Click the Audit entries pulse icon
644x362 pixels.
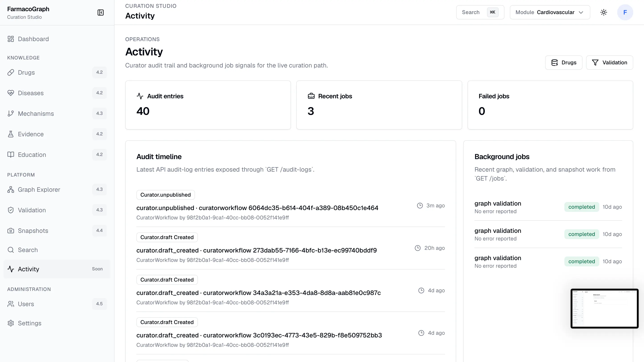(140, 96)
